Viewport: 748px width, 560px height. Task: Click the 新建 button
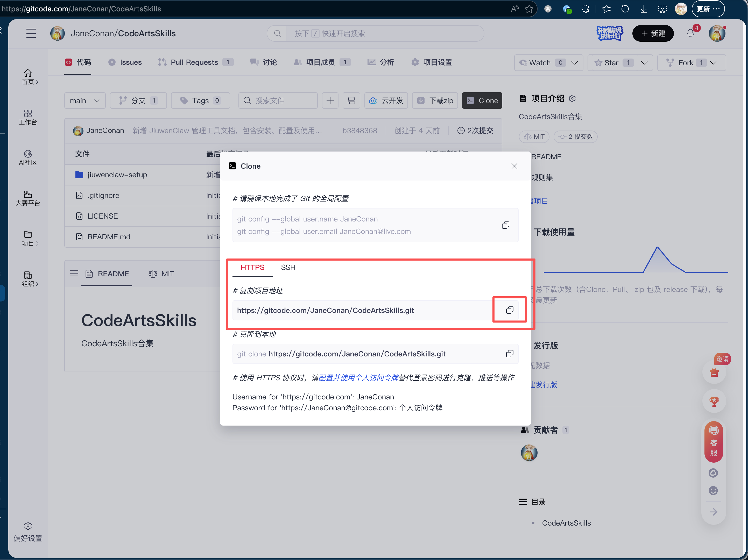[x=653, y=33]
